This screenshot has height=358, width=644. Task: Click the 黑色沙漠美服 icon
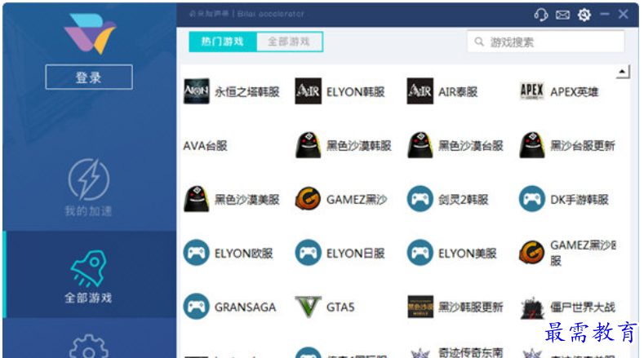click(197, 199)
